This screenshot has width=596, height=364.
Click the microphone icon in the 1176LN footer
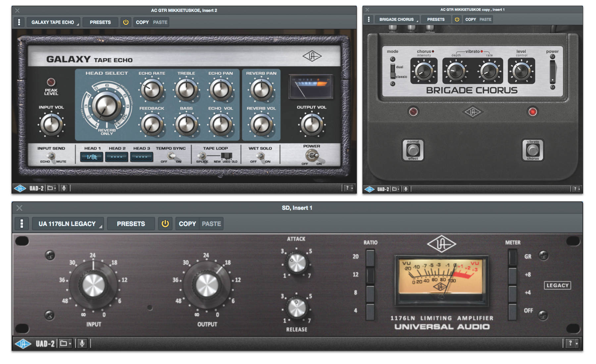[82, 343]
